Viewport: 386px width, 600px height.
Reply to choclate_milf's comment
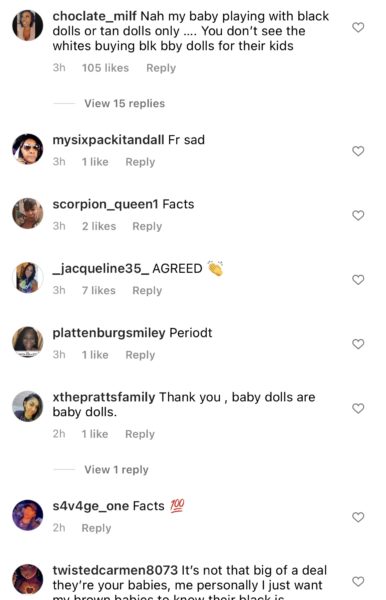point(161,68)
